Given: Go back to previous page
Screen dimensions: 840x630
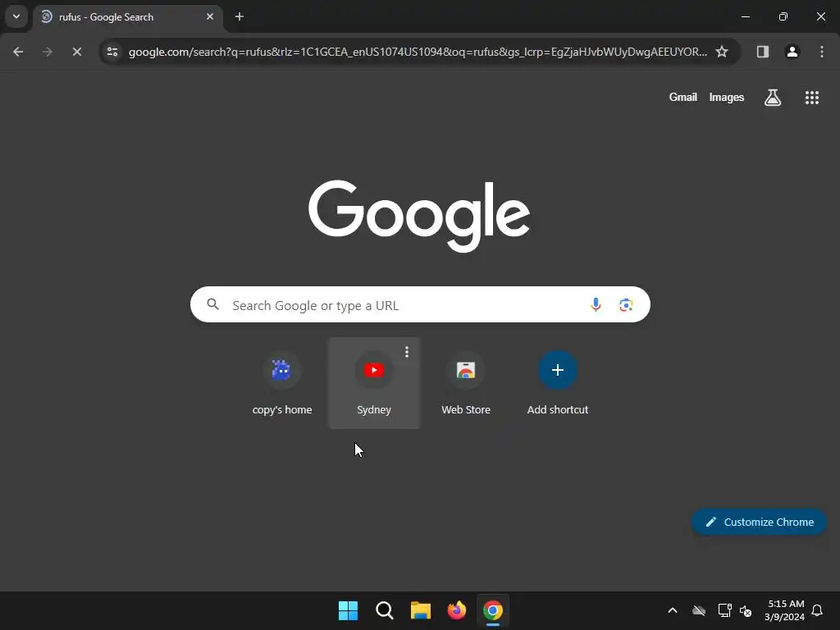Looking at the screenshot, I should (x=18, y=52).
